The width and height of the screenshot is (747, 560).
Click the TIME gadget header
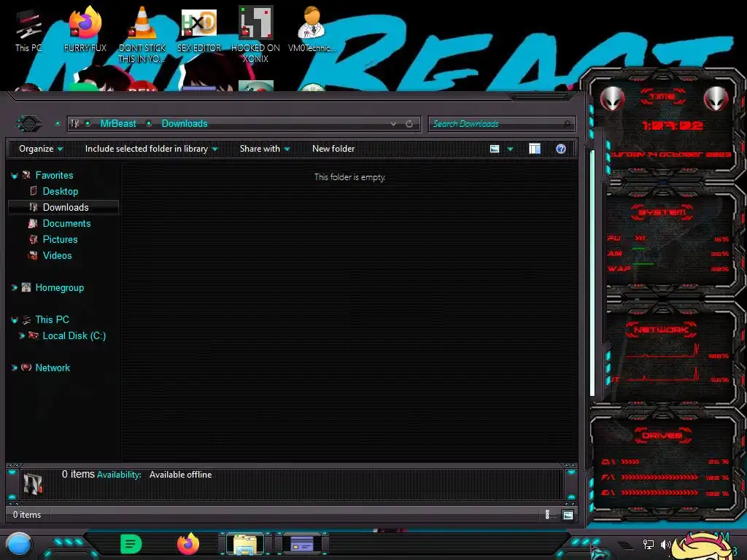(x=662, y=97)
